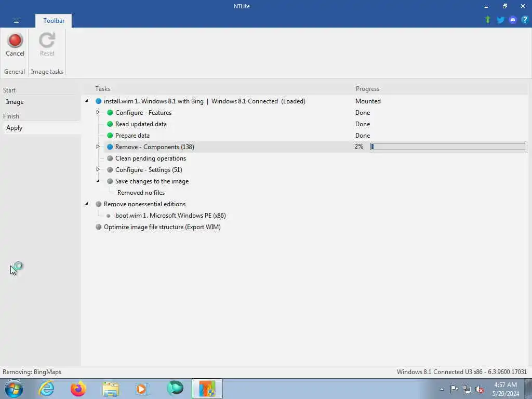Open the Windows Start orb
The height and width of the screenshot is (399, 532).
pyautogui.click(x=14, y=389)
